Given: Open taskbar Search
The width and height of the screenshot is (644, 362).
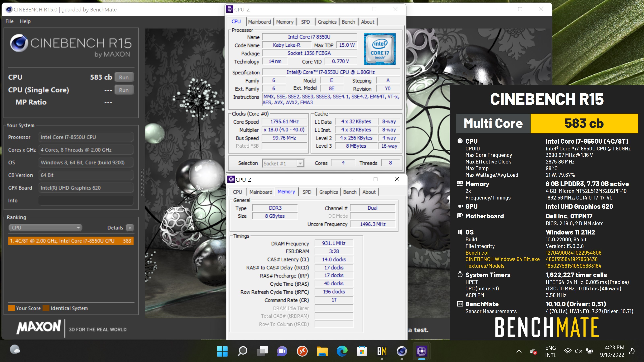Looking at the screenshot, I should click(x=242, y=351).
